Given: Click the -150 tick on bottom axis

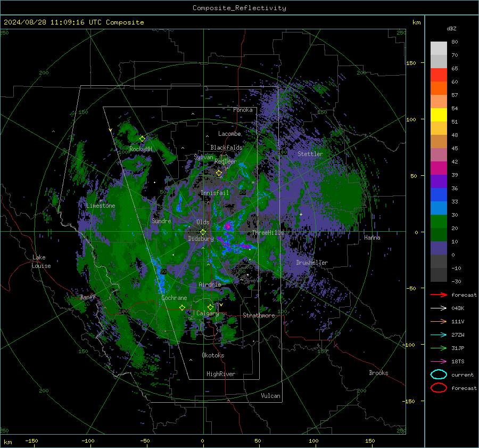Looking at the screenshot, I should click(x=31, y=441).
